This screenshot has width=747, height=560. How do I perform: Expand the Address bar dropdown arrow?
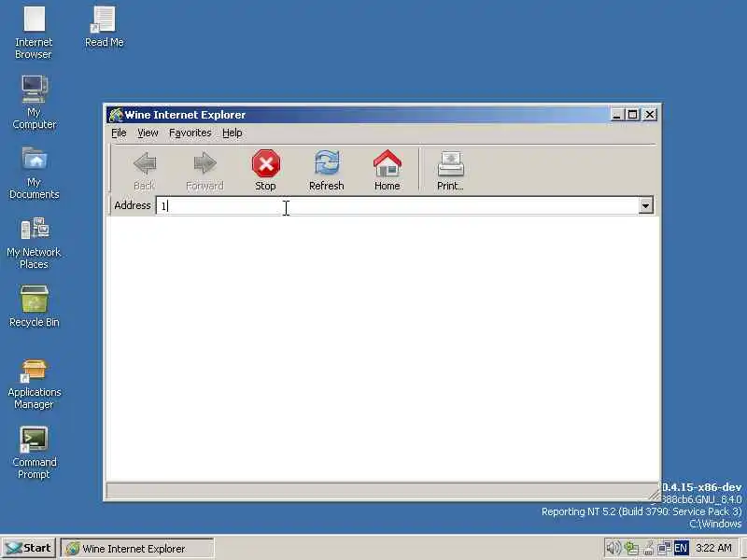pos(645,205)
